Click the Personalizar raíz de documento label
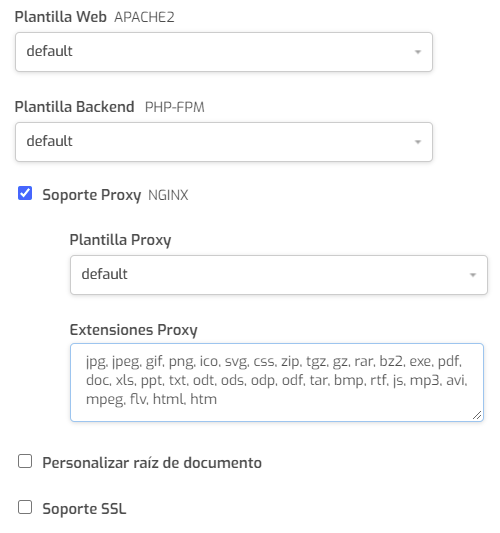 (x=152, y=463)
